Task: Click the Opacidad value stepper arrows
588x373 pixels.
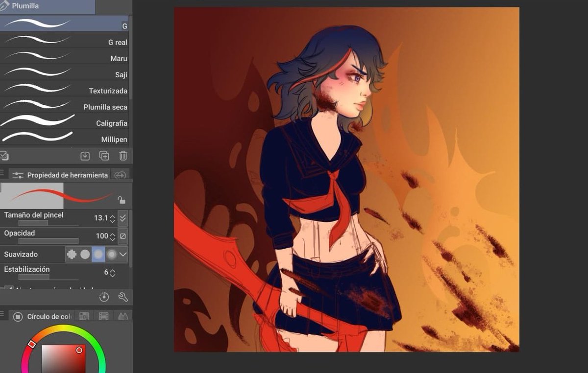Action: click(113, 236)
